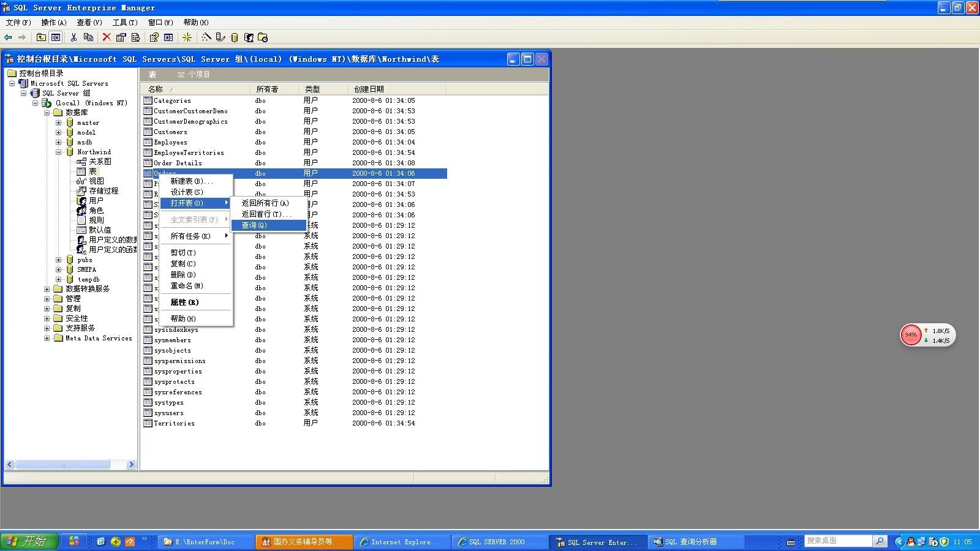Click the Copy icon in the toolbar

[x=88, y=37]
